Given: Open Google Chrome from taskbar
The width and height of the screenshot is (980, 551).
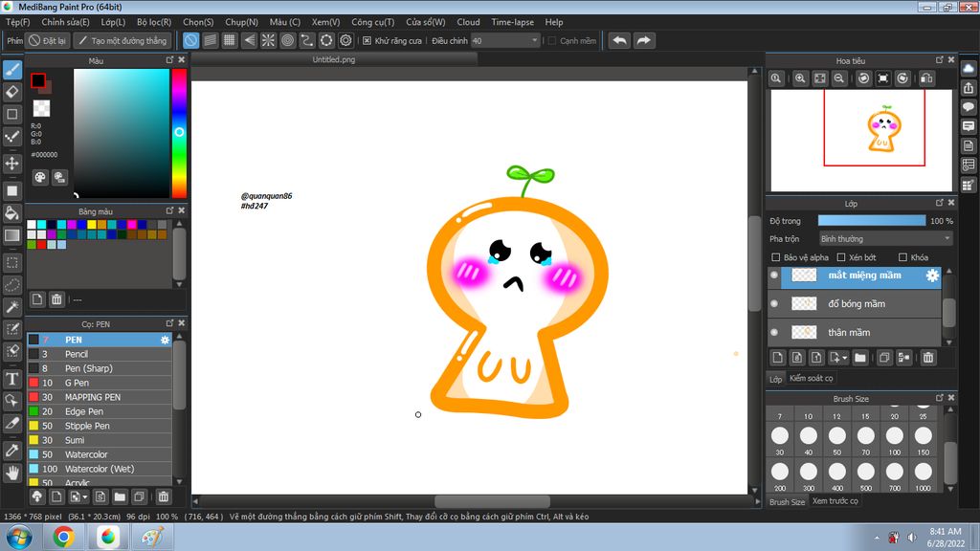Looking at the screenshot, I should coord(63,537).
